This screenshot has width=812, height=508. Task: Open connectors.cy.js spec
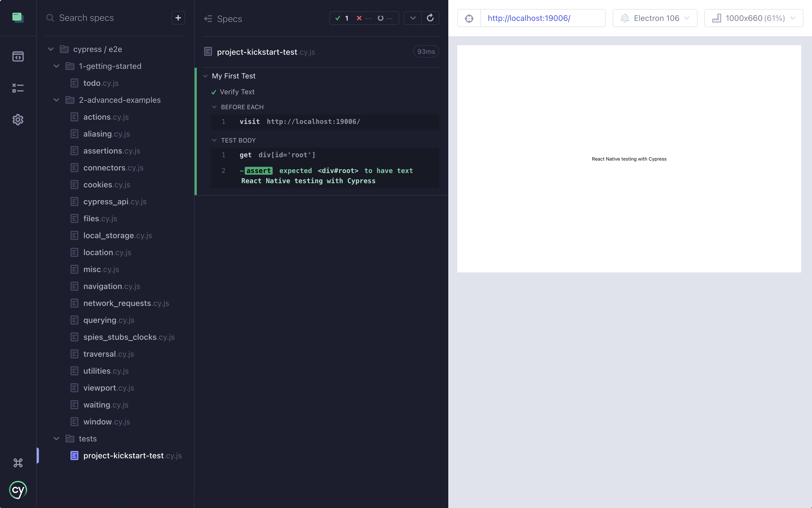[x=113, y=168]
